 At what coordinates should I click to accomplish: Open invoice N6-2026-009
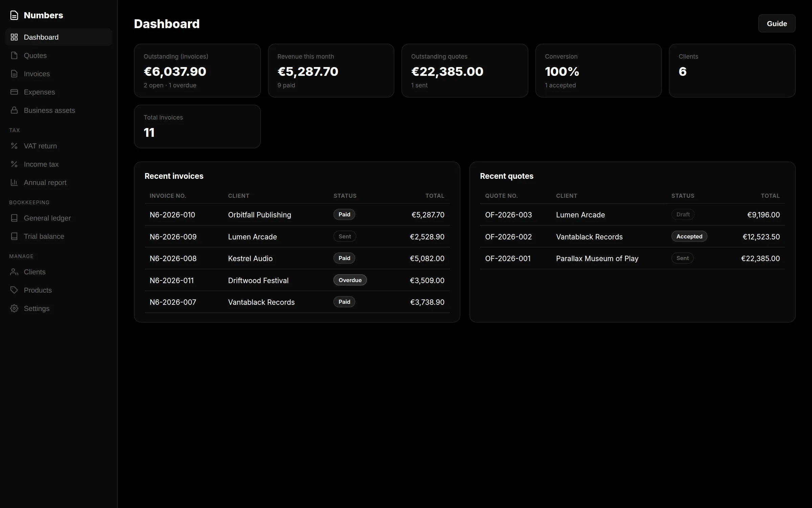(173, 237)
